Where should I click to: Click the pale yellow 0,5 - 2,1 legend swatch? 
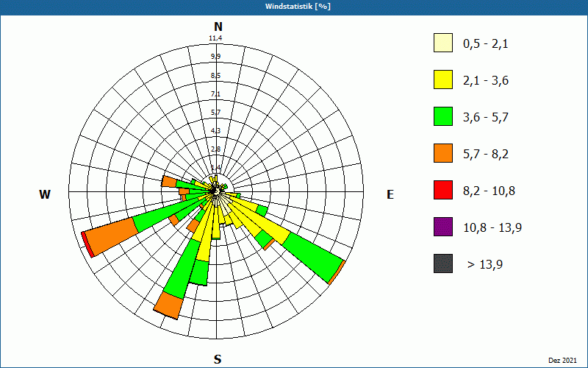click(443, 43)
